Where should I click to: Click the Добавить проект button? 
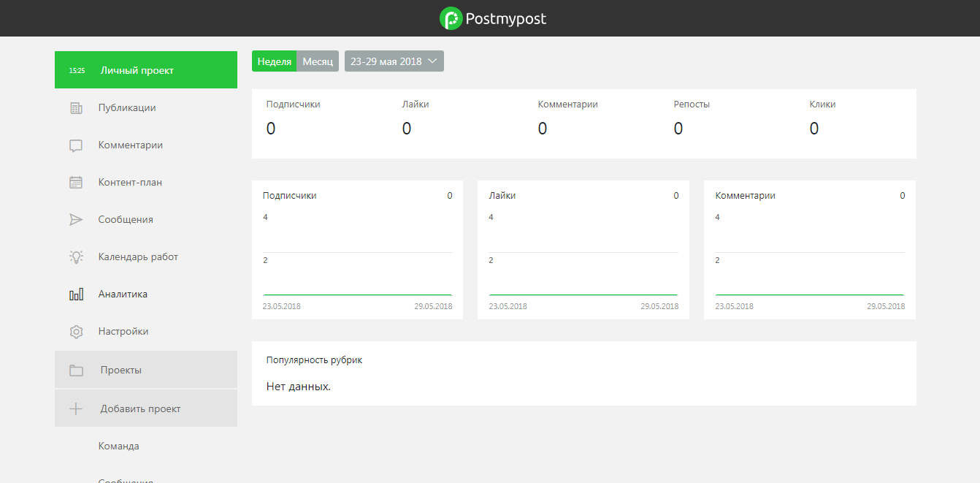click(x=140, y=409)
